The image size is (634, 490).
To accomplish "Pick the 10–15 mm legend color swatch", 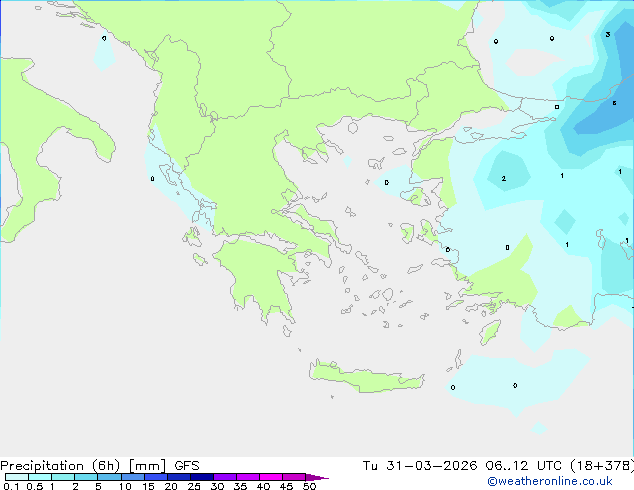I will [132, 477].
